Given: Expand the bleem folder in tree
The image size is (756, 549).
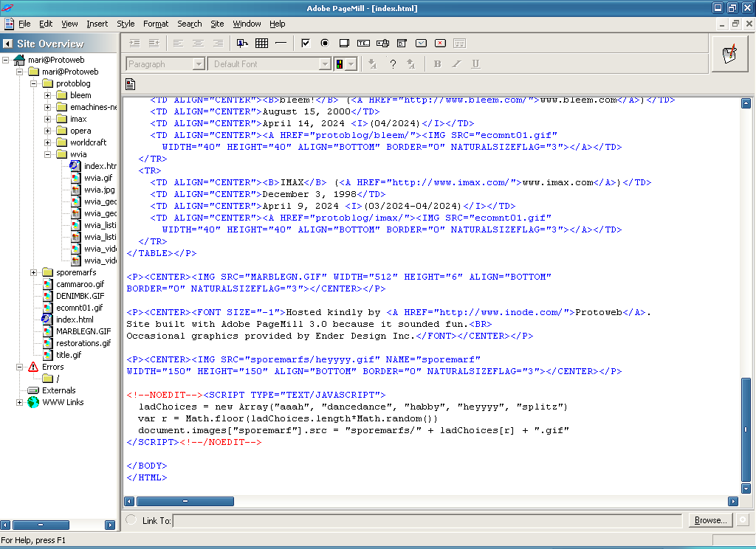Looking at the screenshot, I should coord(48,95).
